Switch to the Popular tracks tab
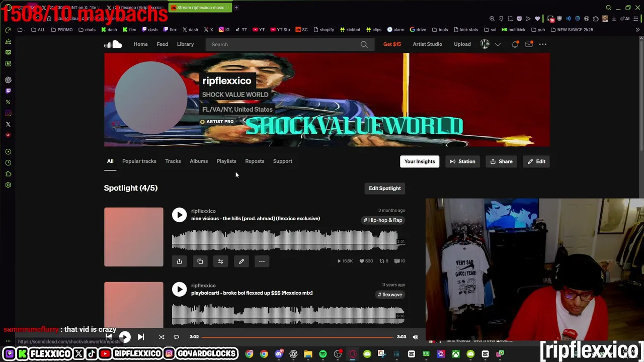 pyautogui.click(x=139, y=161)
